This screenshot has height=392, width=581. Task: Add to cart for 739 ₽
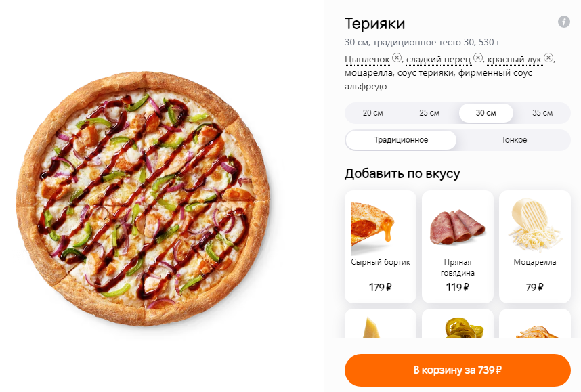(458, 370)
